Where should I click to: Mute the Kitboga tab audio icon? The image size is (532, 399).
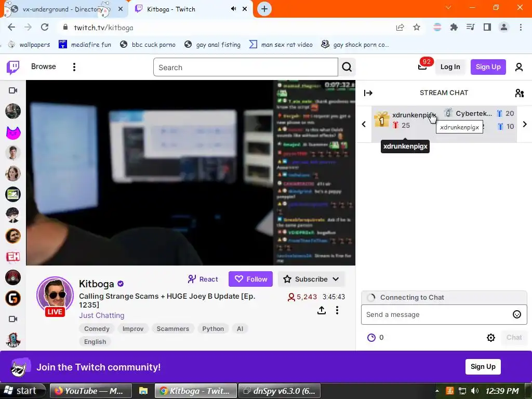click(233, 9)
